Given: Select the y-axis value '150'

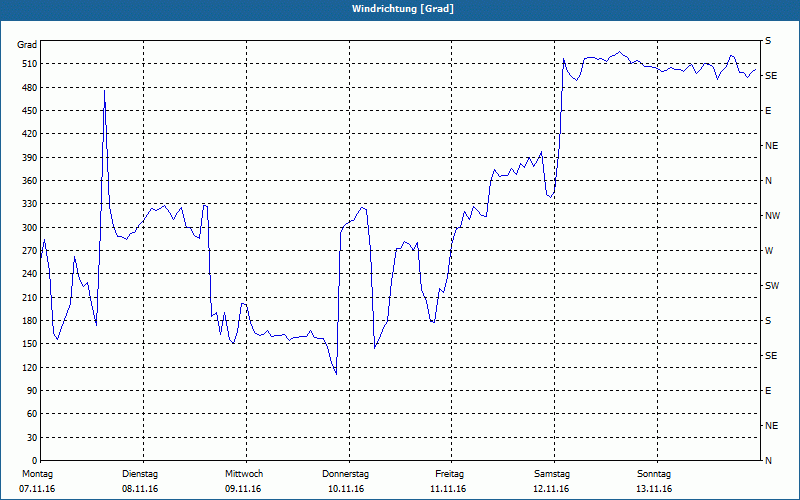Looking at the screenshot, I should point(29,343).
